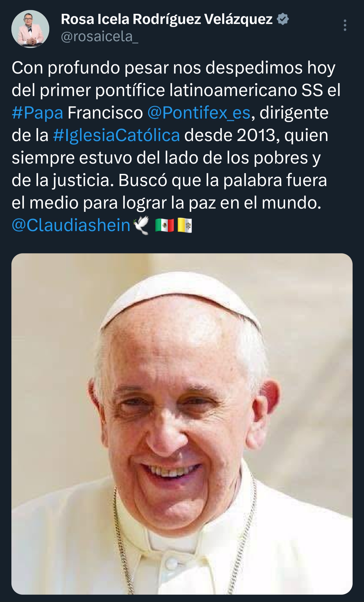Tap the word "Francisco" in the tweet
364x602 pixels.
(x=105, y=113)
